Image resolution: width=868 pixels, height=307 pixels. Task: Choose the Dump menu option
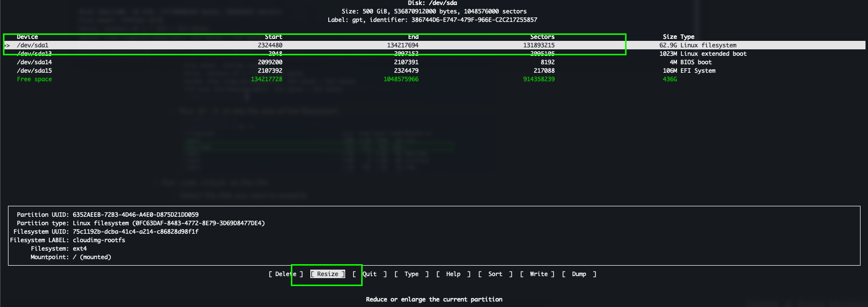579,274
